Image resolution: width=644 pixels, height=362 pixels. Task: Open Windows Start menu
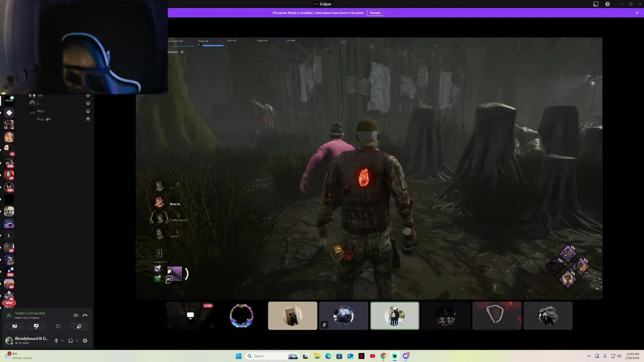pyautogui.click(x=238, y=356)
